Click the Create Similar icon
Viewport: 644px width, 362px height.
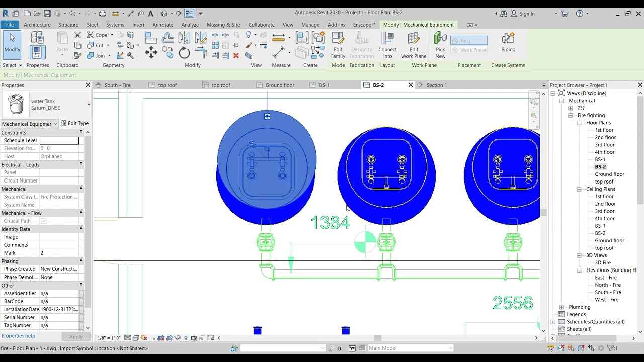tap(318, 52)
